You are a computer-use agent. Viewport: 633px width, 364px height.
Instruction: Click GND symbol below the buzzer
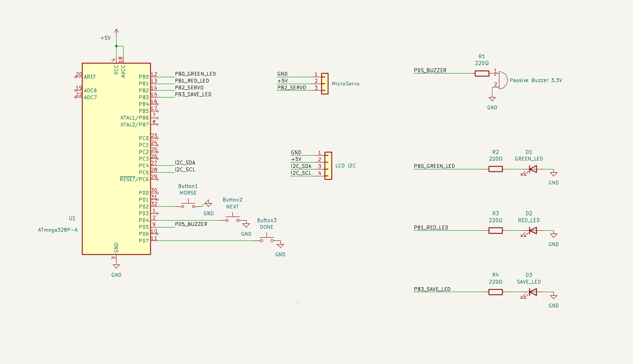(492, 99)
